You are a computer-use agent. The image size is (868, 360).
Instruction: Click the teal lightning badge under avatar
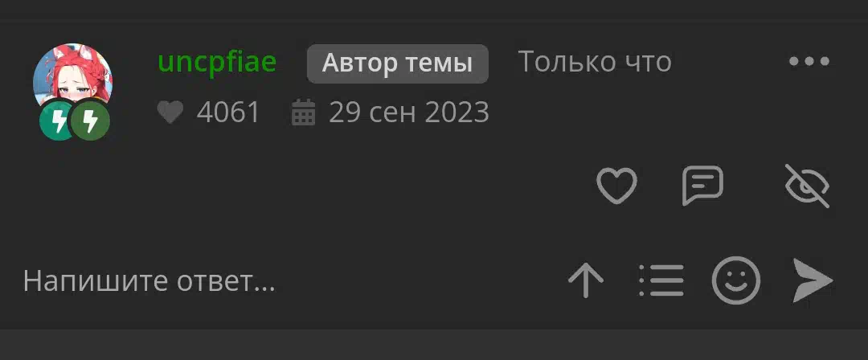click(57, 121)
